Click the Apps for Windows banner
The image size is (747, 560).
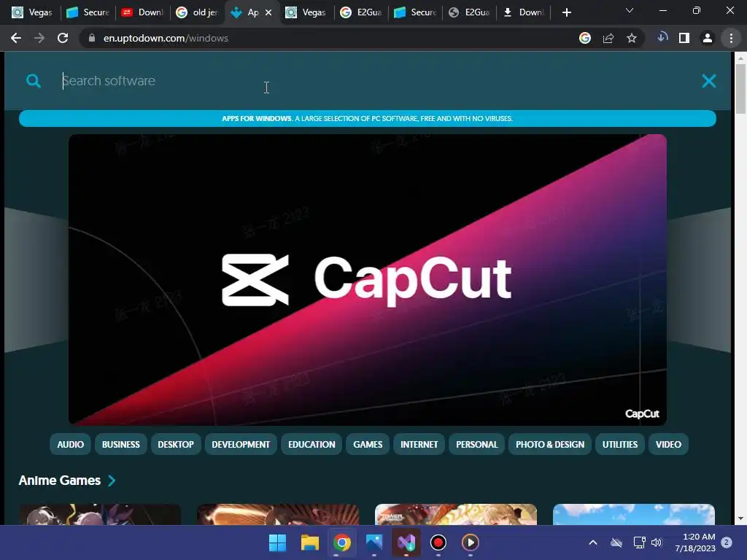pos(368,119)
